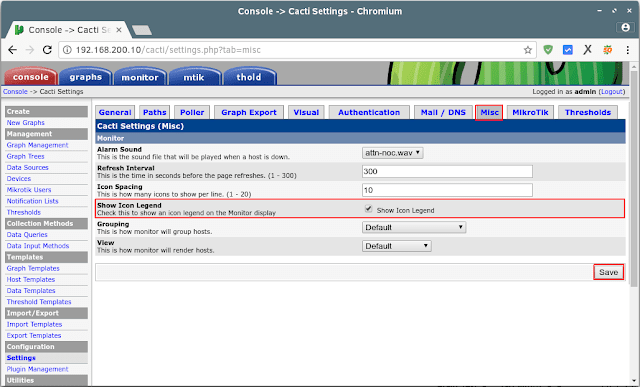Open the Misc settings tab
Screen dimensions: 640x387
coord(489,112)
